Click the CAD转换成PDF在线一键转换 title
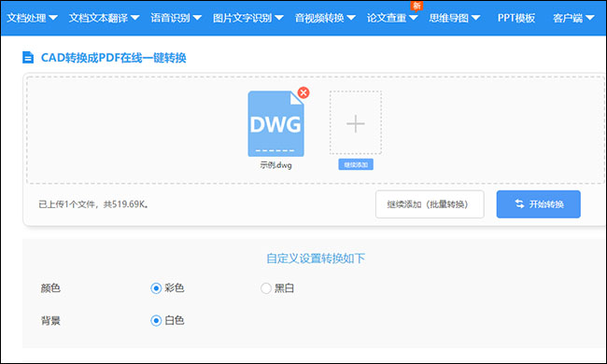Viewport: 607px width, 364px height. coord(113,58)
